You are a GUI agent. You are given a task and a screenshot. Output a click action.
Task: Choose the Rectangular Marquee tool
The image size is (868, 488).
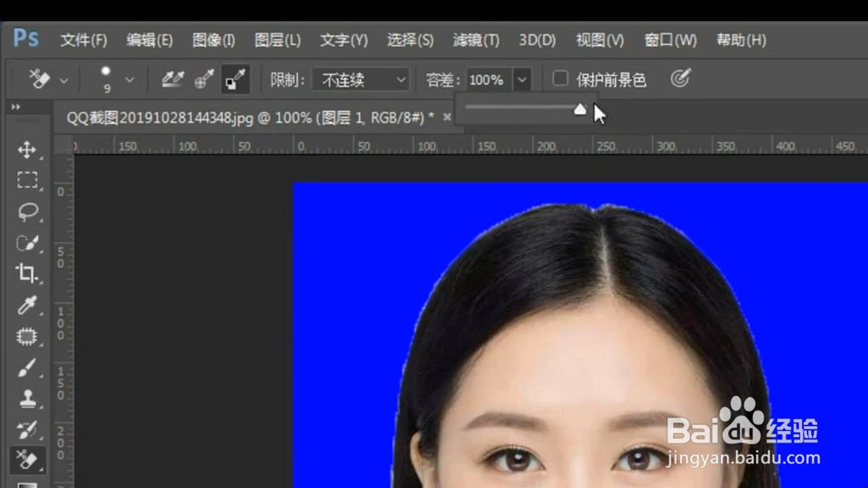(27, 180)
